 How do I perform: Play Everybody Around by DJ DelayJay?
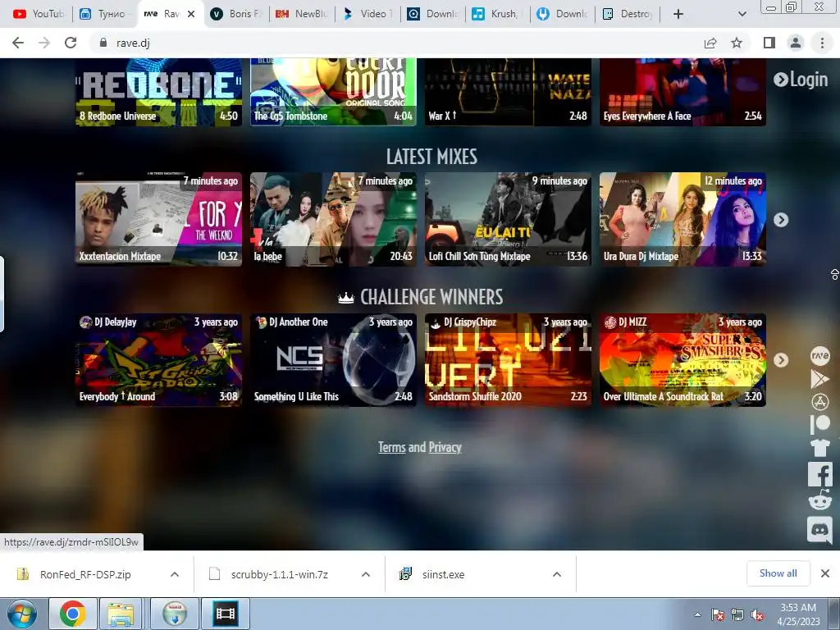[x=158, y=360]
